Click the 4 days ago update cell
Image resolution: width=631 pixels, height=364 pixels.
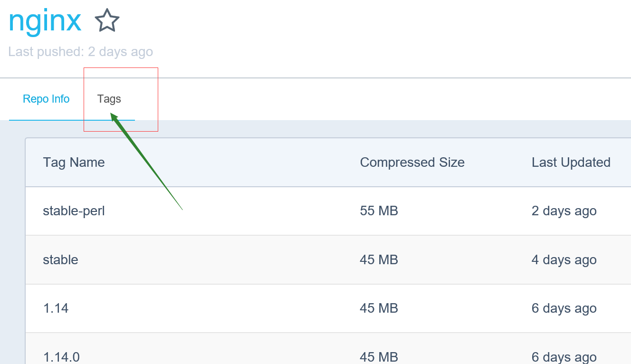(x=564, y=260)
